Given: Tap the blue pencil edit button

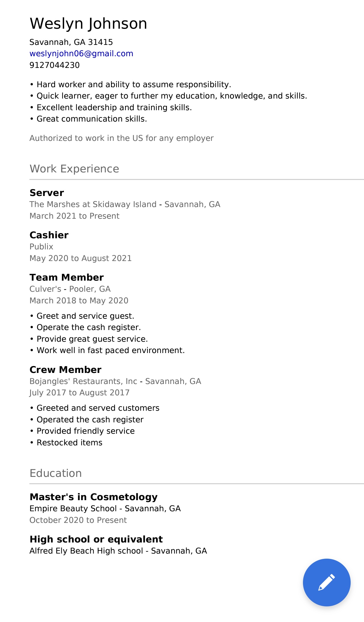Looking at the screenshot, I should (x=327, y=582).
